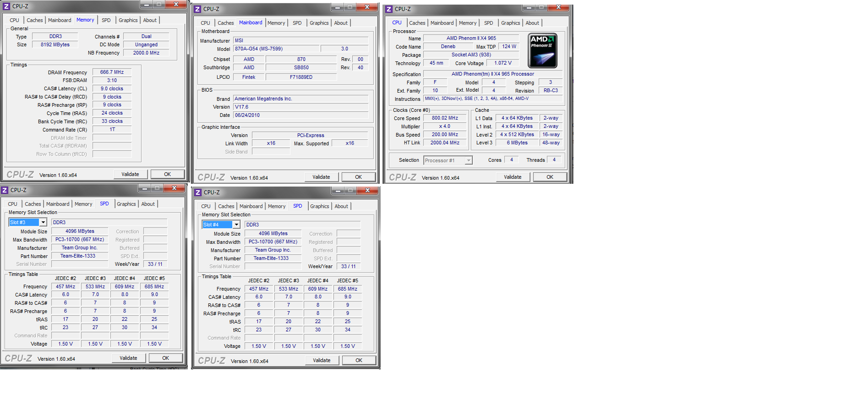The height and width of the screenshot is (396, 868).
Task: Click JEDEC #5 frequency 685 MHz in Slot #4 window
Action: tap(348, 289)
